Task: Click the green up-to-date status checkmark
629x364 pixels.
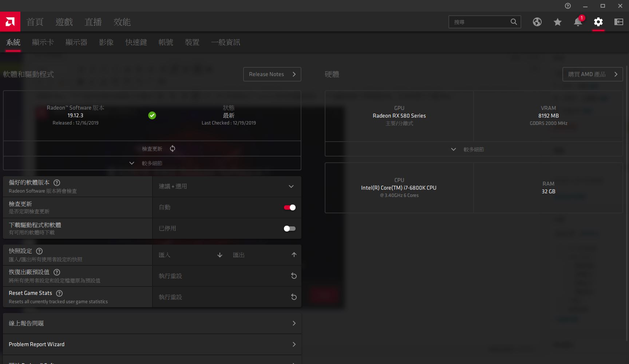Action: pyautogui.click(x=152, y=115)
